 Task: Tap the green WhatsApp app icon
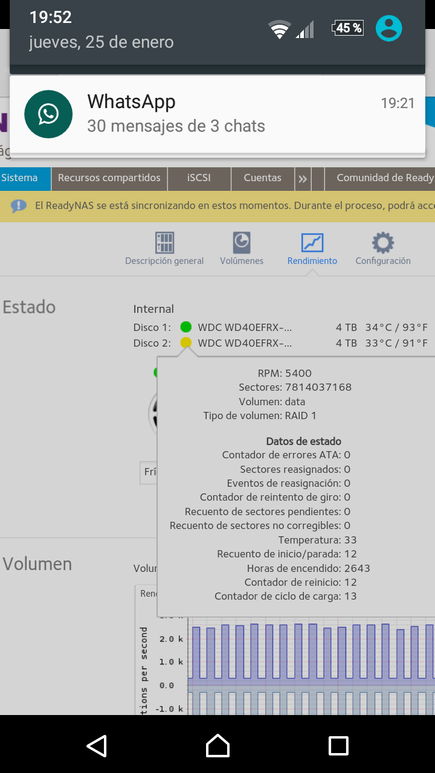coord(48,114)
